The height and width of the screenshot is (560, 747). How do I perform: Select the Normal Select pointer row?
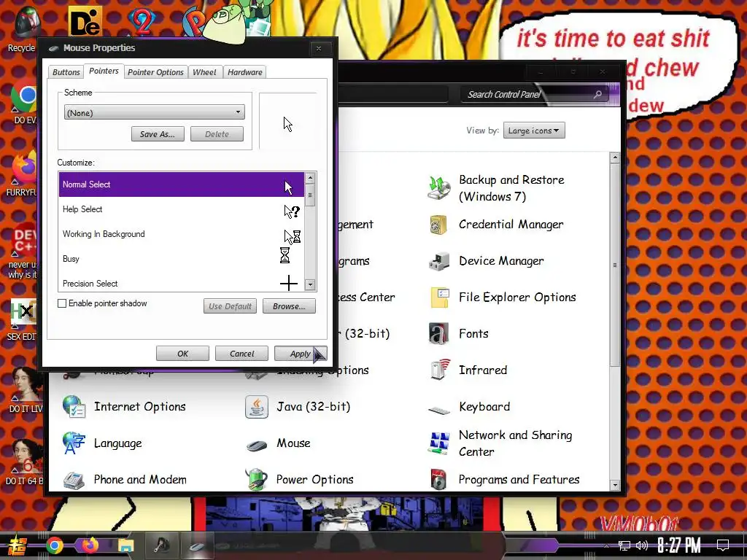coord(182,184)
